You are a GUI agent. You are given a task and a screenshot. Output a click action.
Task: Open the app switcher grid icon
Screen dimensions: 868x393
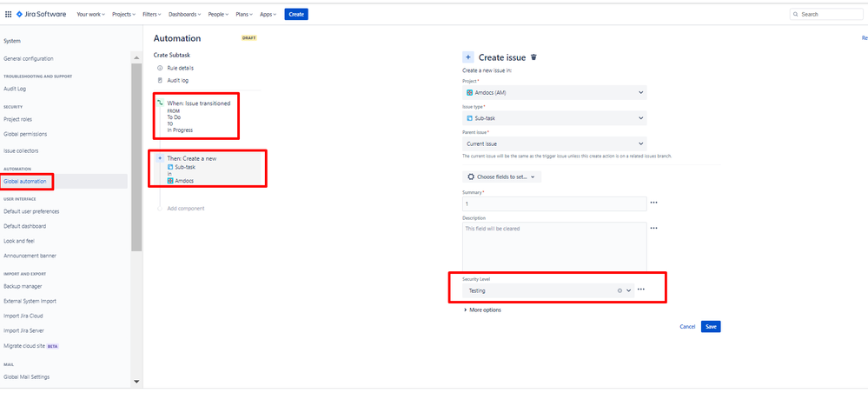(9, 15)
